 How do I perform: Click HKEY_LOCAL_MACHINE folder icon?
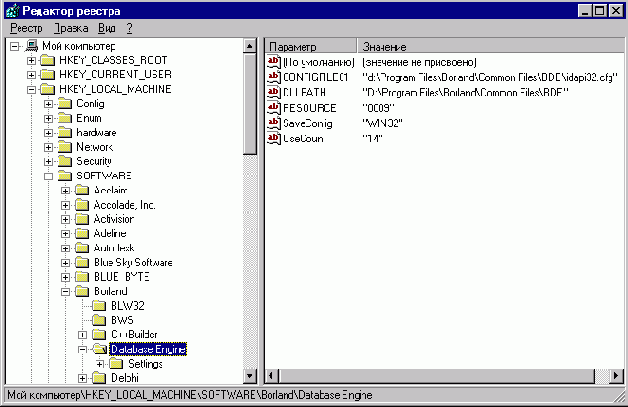48,89
